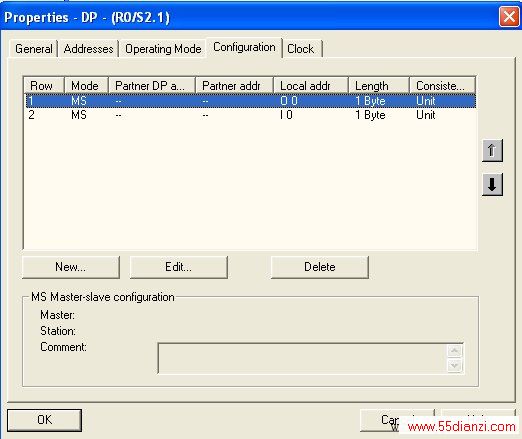Click the New... button
This screenshot has width=522, height=439.
click(x=71, y=267)
